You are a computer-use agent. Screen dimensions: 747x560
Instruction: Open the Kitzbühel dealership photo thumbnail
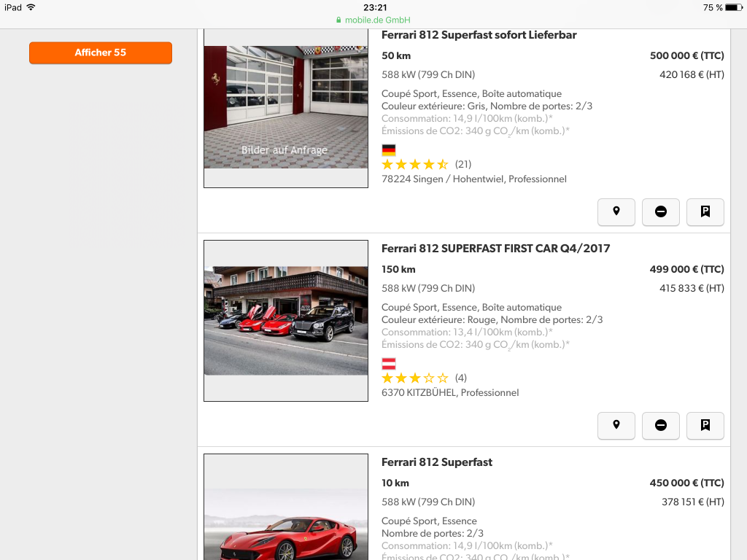[x=286, y=321]
